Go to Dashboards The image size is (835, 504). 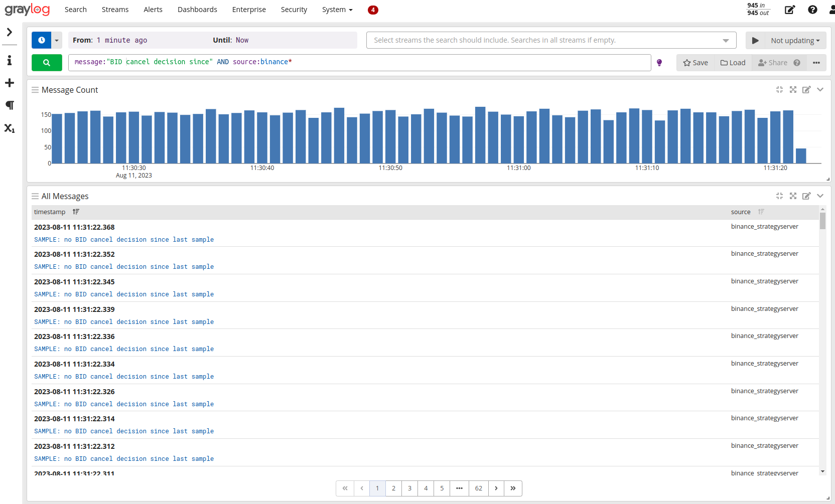197,10
